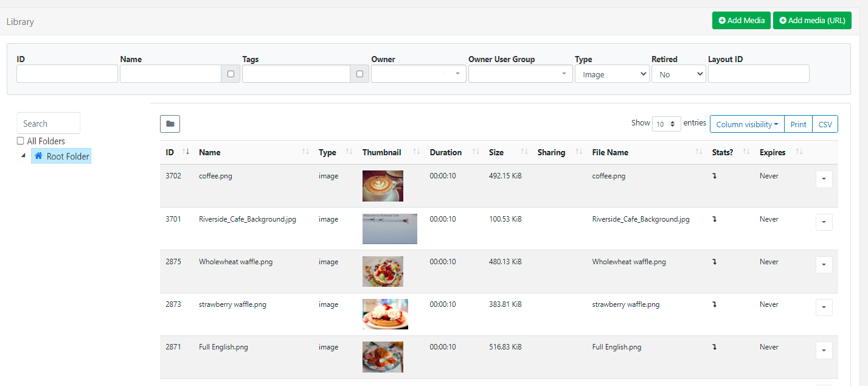Click the Add Media button

(741, 20)
